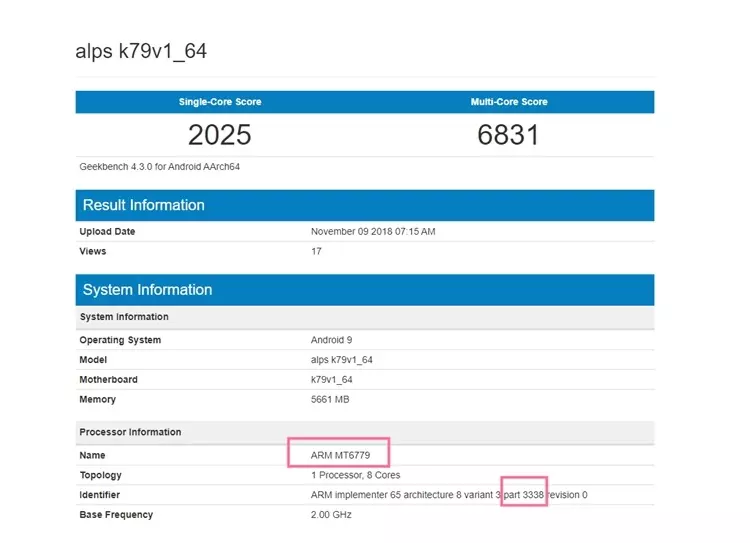Select the multi-core score value 6831
The width and height of the screenshot is (750, 543).
point(508,135)
